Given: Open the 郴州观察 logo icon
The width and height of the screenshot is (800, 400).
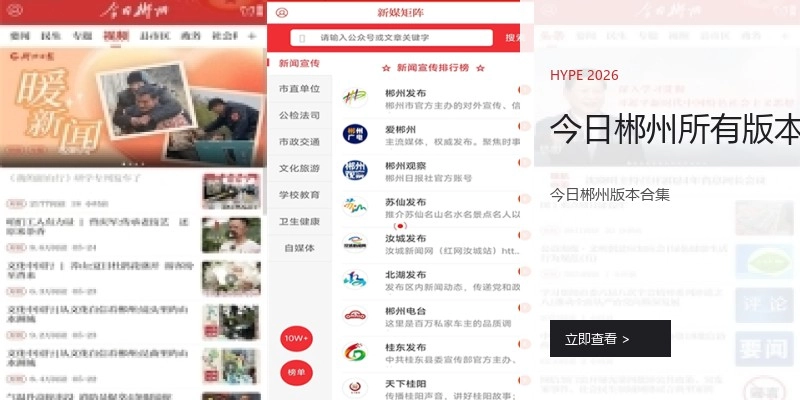Looking at the screenshot, I should 355,170.
